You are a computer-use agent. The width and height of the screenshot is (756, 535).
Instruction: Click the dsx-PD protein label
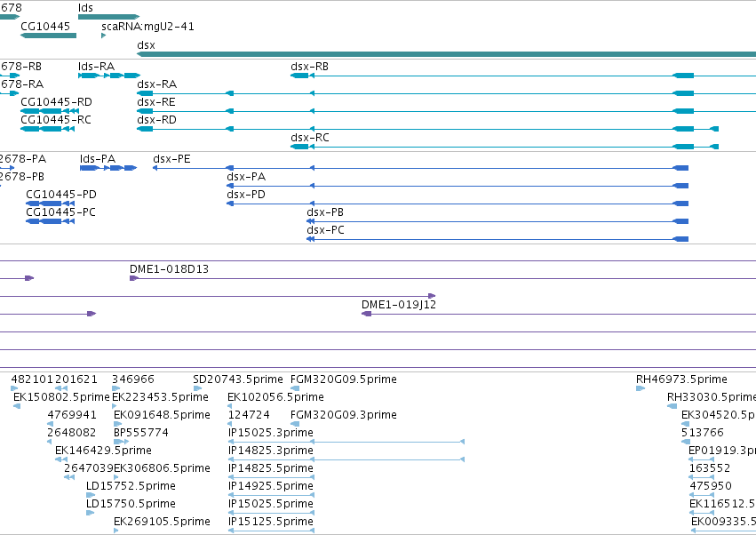pos(246,195)
